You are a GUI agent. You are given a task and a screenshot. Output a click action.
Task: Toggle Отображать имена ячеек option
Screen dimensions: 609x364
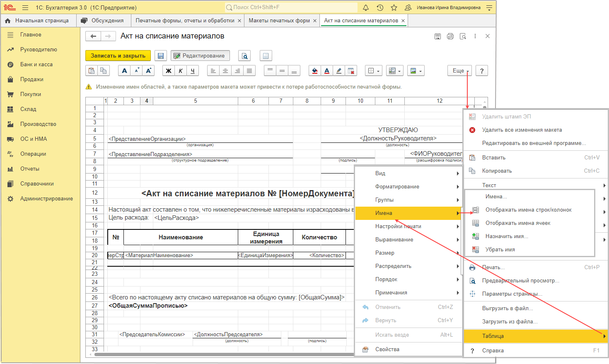pyautogui.click(x=518, y=223)
